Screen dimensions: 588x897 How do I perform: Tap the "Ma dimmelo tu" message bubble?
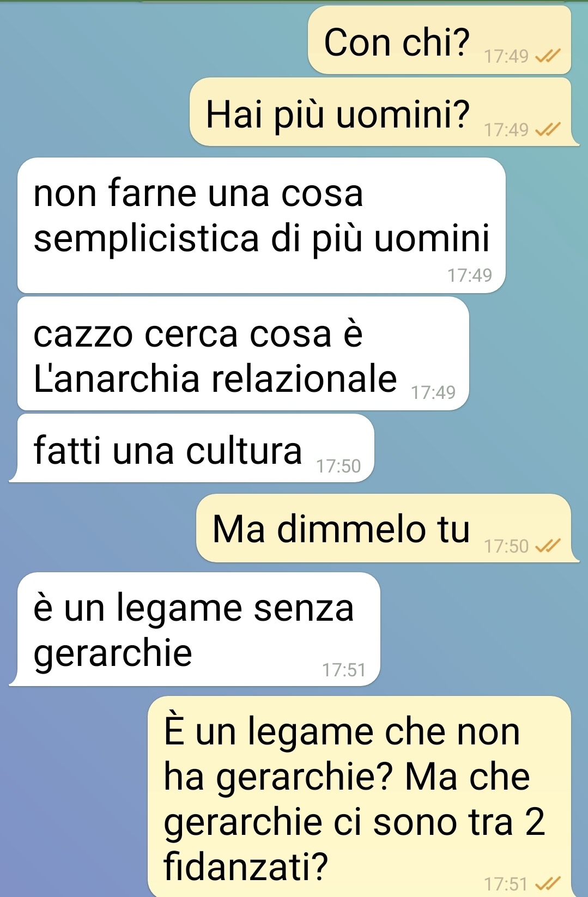(387, 528)
